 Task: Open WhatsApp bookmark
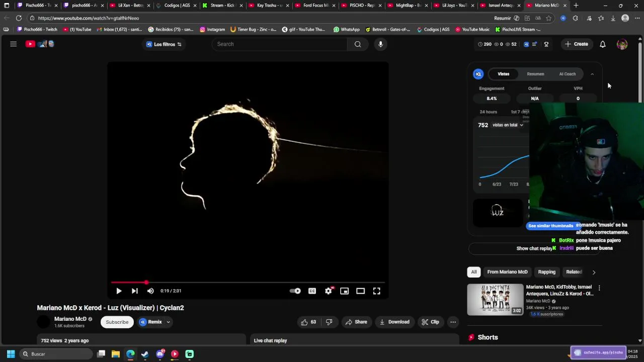coord(347,30)
